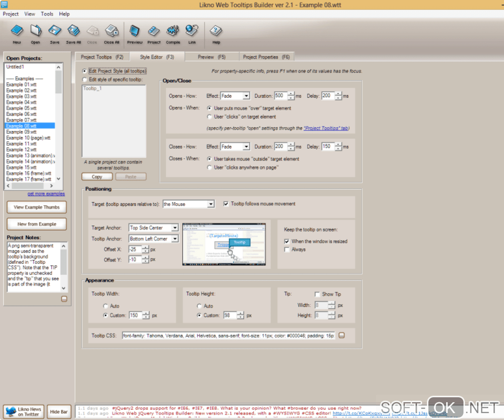Select User clicks anywhere on page option
Image resolution: width=504 pixels, height=420 pixels.
209,168
